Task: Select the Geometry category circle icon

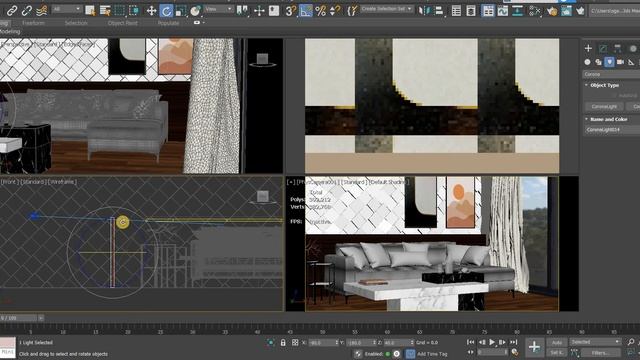Action: 587,62
